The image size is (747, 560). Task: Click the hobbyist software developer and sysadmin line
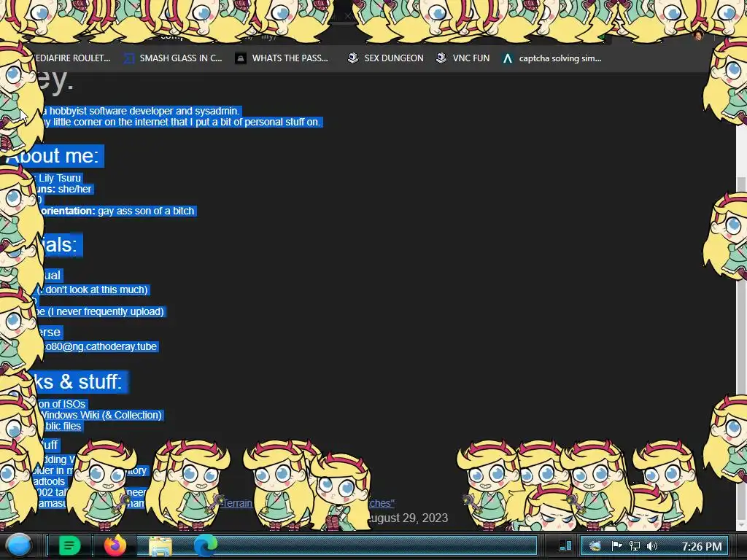141,111
